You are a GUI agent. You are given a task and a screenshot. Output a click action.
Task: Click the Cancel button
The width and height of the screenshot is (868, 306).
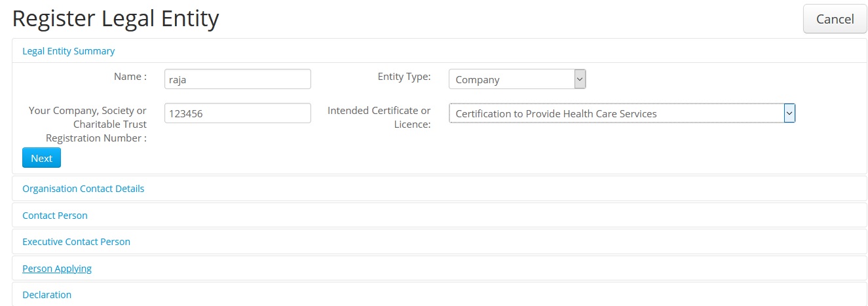pos(835,19)
